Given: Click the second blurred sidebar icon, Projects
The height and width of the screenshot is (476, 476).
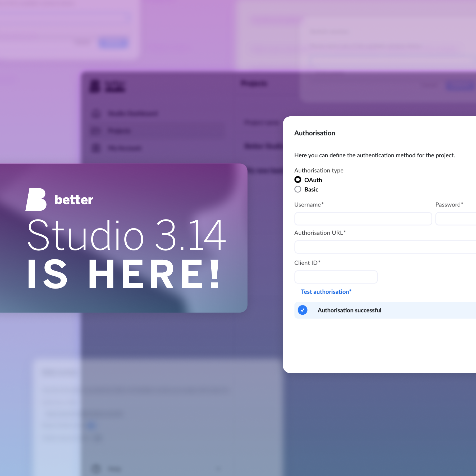Looking at the screenshot, I should pos(96,131).
